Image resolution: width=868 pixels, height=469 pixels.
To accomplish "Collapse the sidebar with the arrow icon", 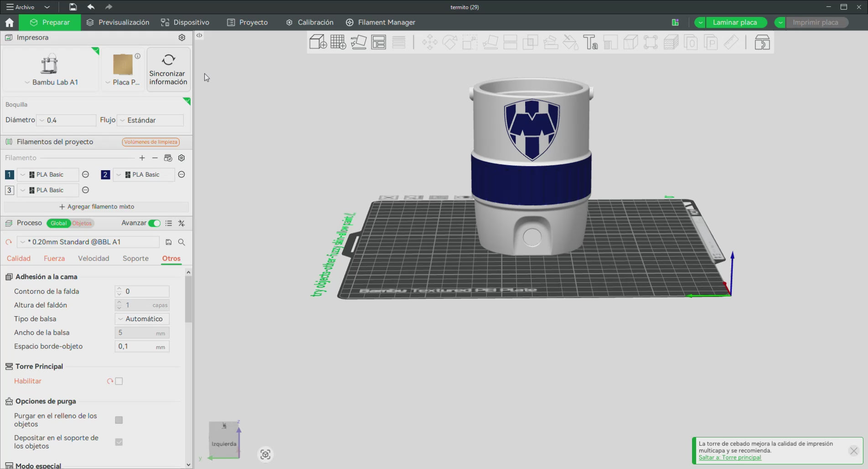I will click(199, 35).
